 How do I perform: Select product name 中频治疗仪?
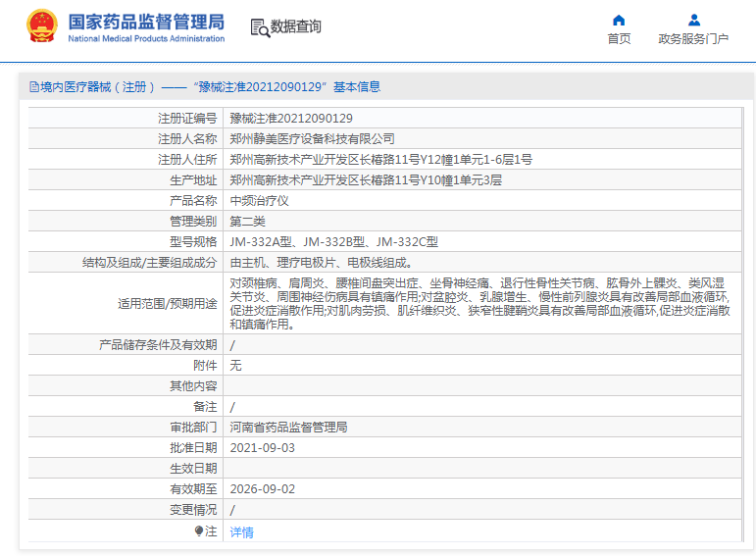point(260,201)
